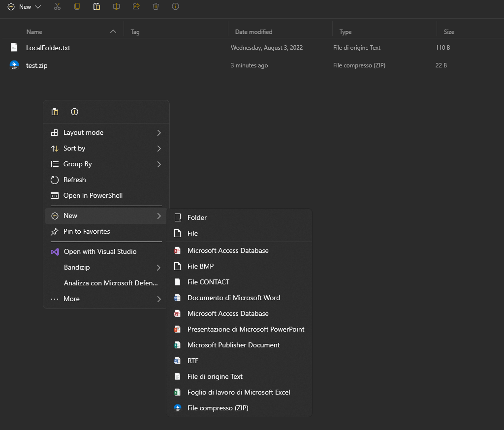Screen dimensions: 504x430
Task: Expand the Bandizip submenu
Action: pos(106,267)
